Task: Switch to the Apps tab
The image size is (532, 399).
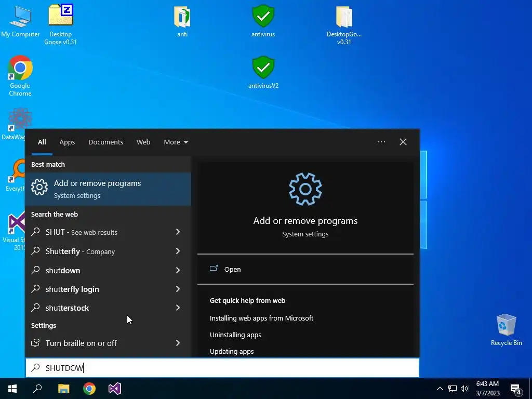Action: click(x=67, y=142)
